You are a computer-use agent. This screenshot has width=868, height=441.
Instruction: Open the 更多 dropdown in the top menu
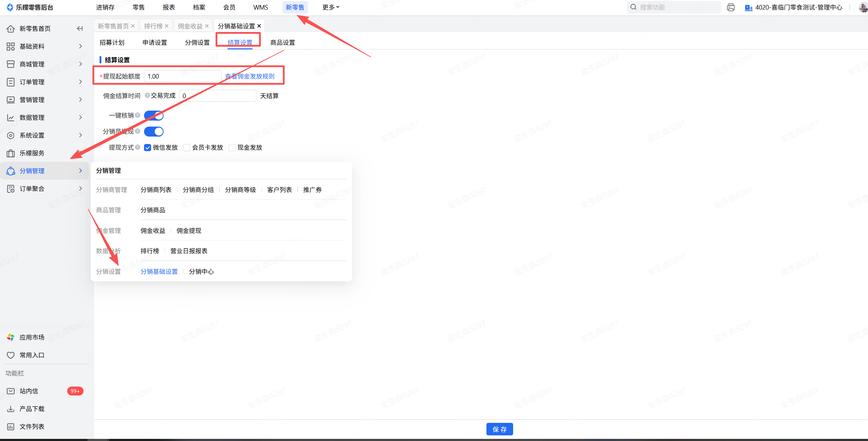click(x=331, y=7)
